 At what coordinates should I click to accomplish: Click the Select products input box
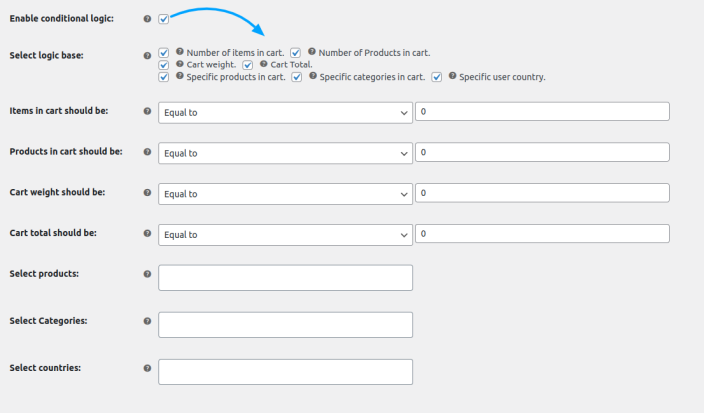[x=285, y=278]
